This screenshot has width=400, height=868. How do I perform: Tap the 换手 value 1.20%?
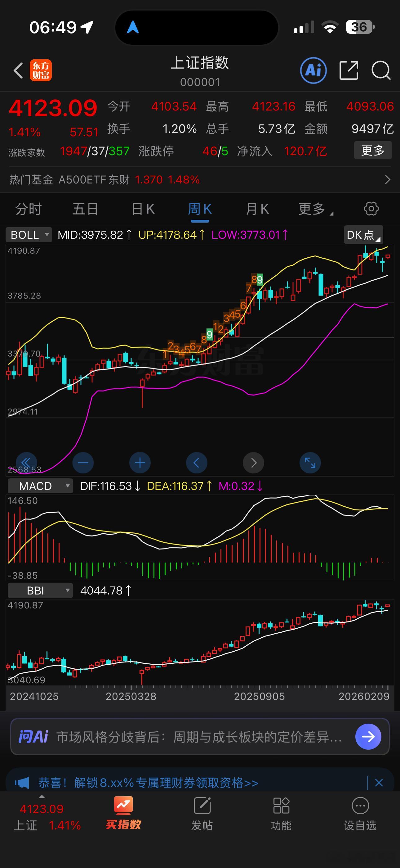pyautogui.click(x=180, y=129)
